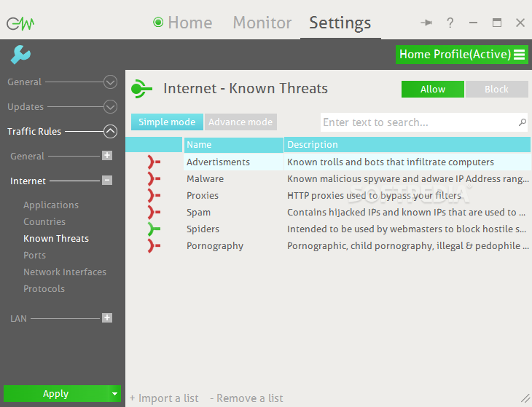Click the pin window icon
The height and width of the screenshot is (407, 532).
[426, 23]
